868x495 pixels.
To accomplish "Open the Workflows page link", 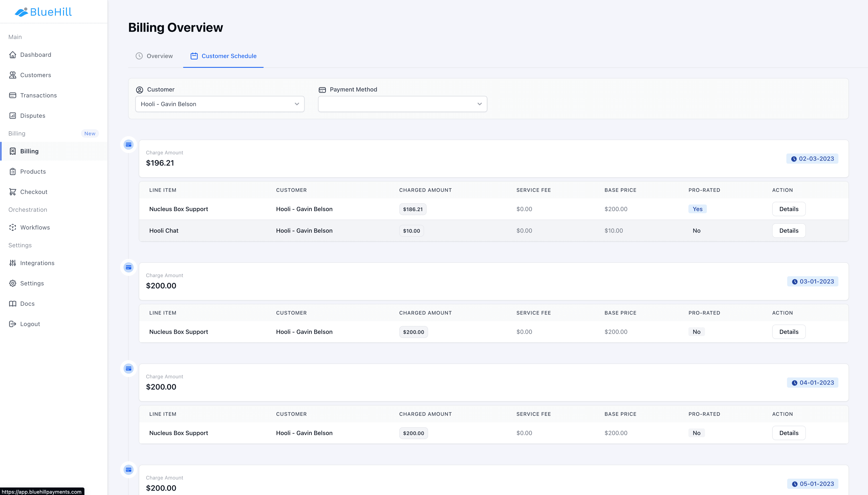I will (54, 227).
